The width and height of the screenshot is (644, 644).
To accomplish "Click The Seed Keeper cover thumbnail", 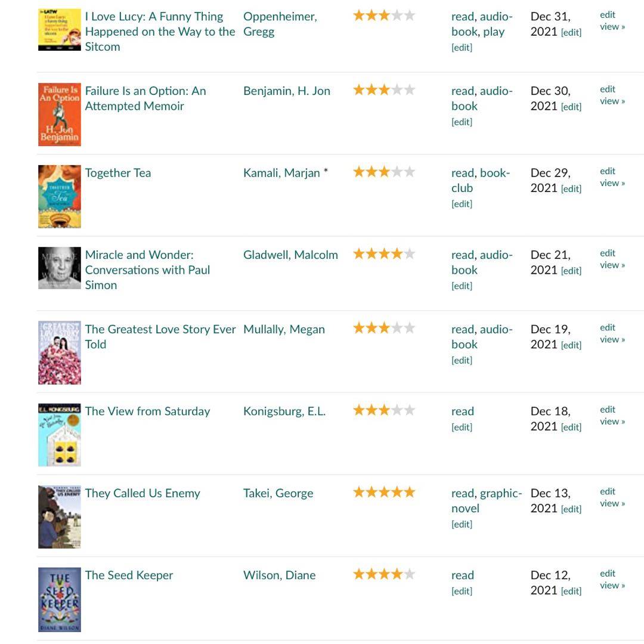I will pos(60,599).
